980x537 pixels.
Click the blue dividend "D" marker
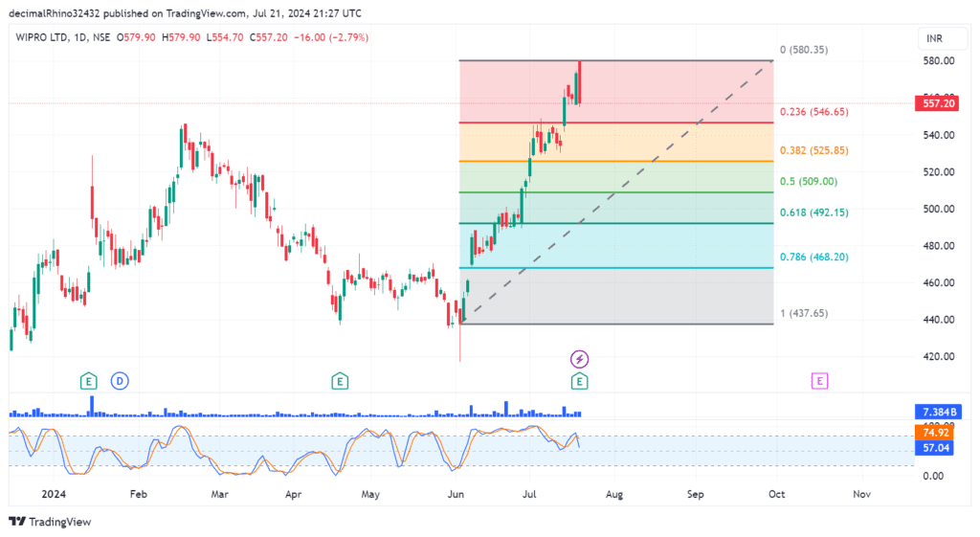pyautogui.click(x=120, y=381)
